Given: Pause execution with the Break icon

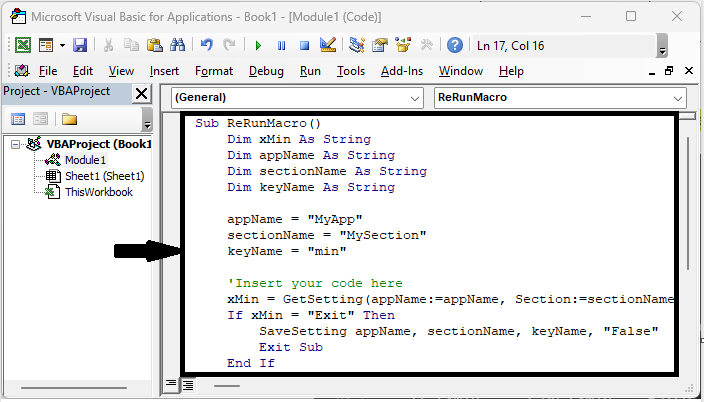Looking at the screenshot, I should pyautogui.click(x=282, y=45).
